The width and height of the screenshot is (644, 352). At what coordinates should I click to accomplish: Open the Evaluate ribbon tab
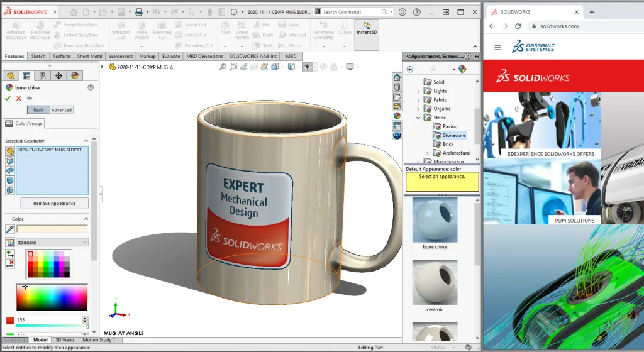click(x=170, y=57)
